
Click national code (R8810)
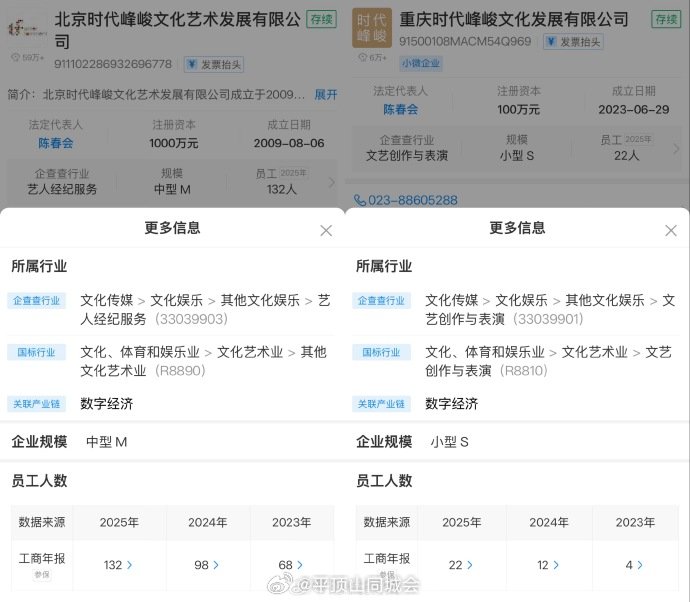pos(523,371)
